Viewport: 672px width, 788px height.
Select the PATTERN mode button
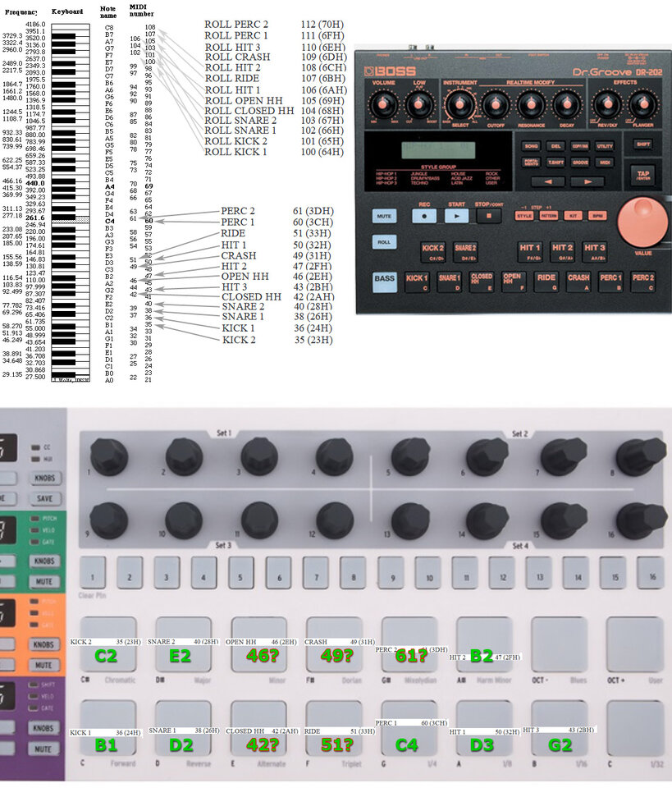[549, 216]
